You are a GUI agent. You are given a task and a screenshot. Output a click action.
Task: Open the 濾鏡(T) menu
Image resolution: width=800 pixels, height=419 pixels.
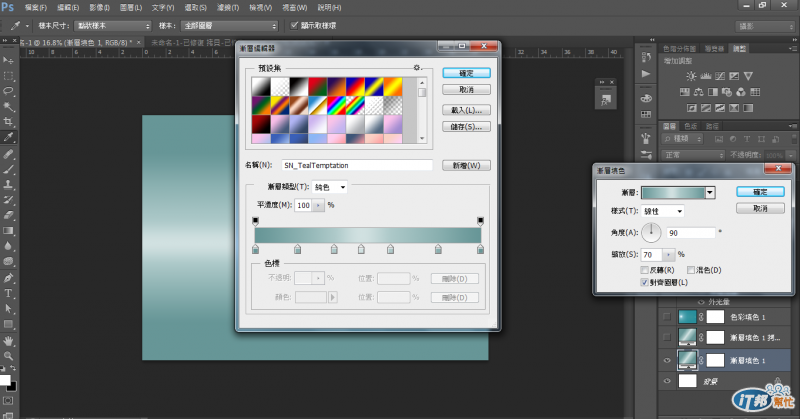click(228, 8)
